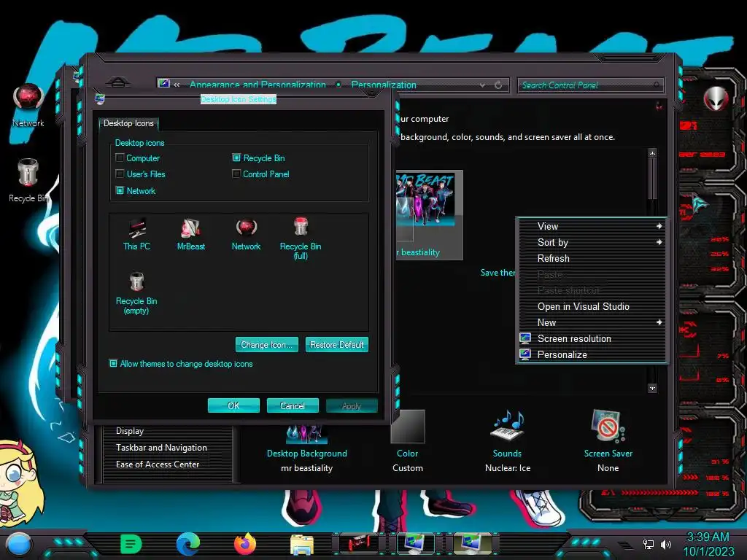Confirm with the OK button
747x560 pixels.
coord(233,405)
